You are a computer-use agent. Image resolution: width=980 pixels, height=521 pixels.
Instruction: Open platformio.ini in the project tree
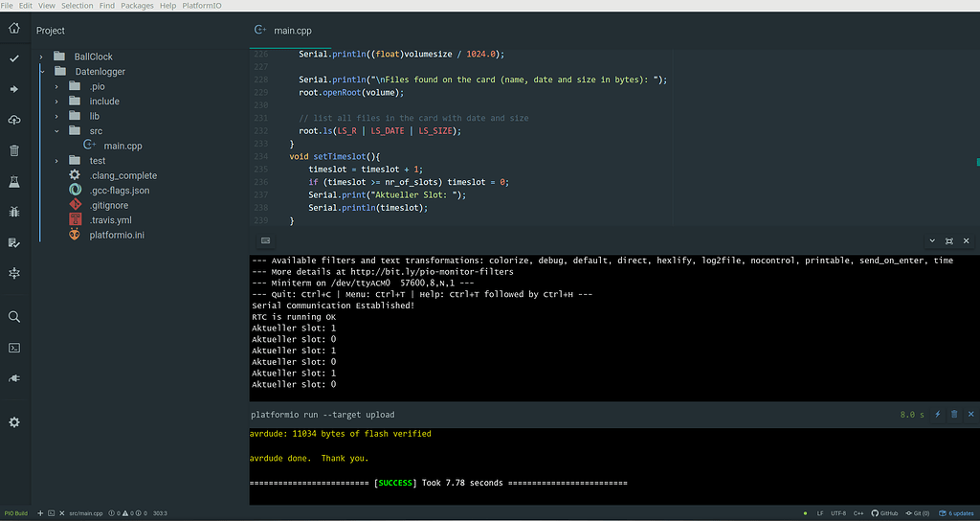click(117, 235)
